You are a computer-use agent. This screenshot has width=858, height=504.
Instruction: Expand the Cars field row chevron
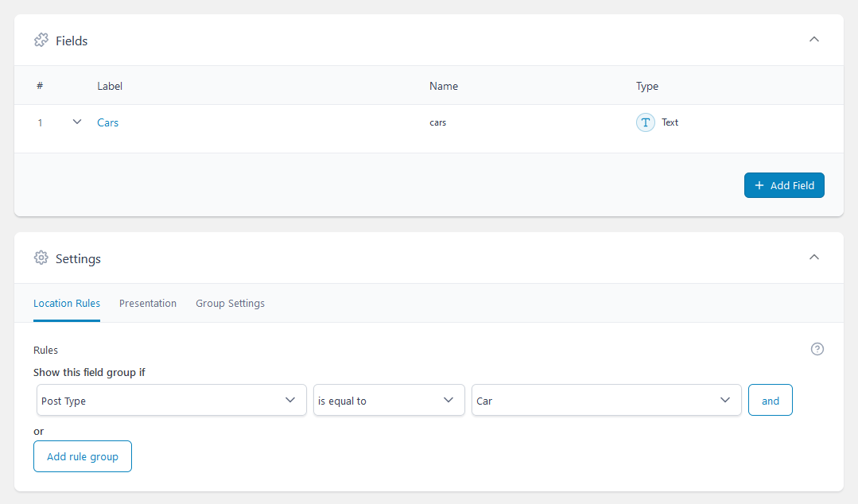tap(77, 122)
